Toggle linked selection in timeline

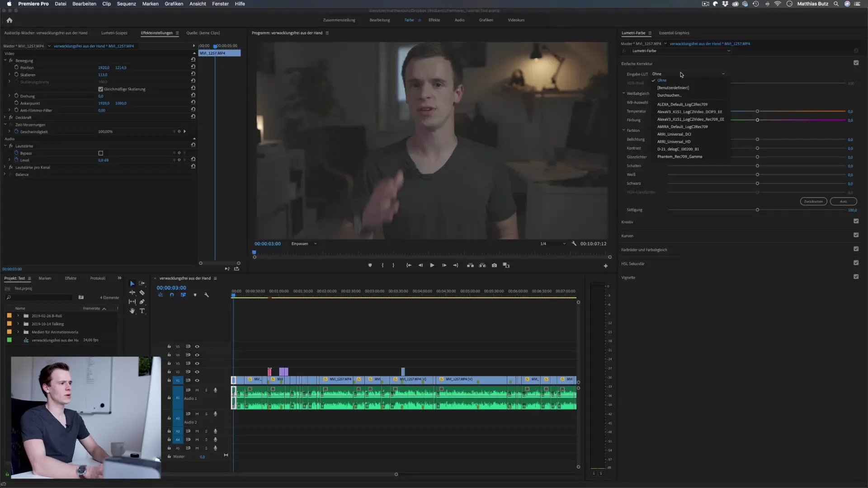coord(183,295)
